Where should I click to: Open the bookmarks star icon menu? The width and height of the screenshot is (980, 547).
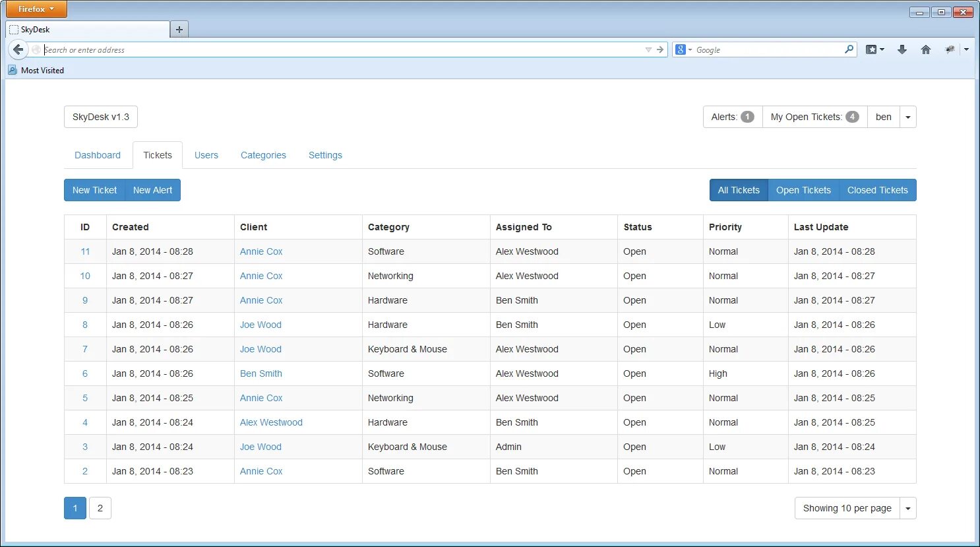click(x=874, y=49)
